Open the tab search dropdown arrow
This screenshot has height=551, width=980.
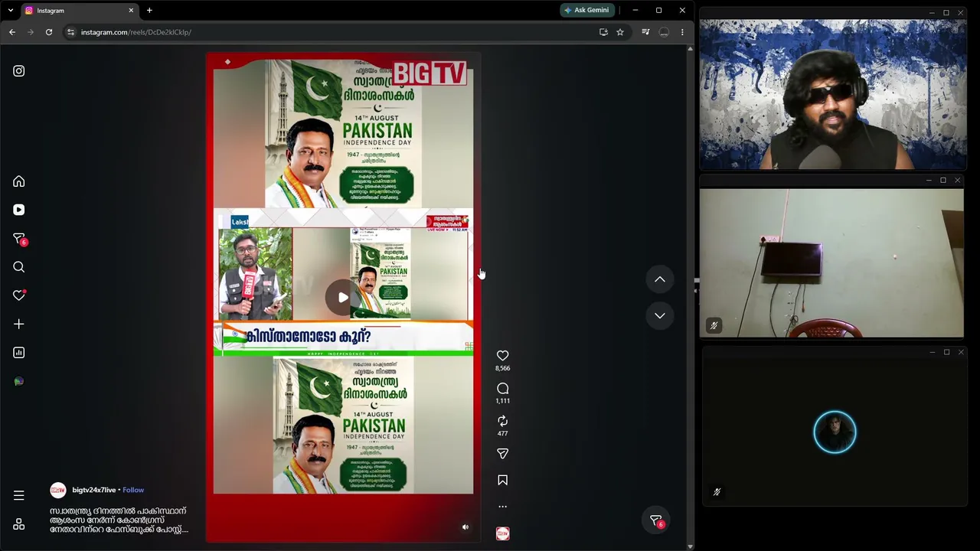pyautogui.click(x=10, y=11)
